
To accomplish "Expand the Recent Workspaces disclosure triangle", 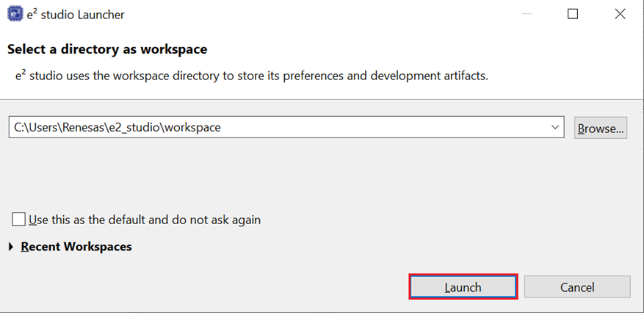I will click(x=11, y=247).
